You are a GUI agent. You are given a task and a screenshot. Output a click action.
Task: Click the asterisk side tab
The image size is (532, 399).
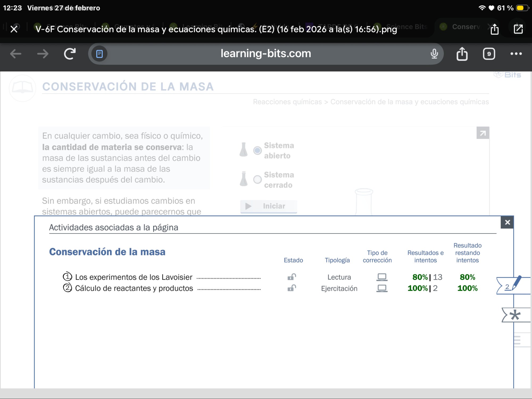pyautogui.click(x=515, y=315)
